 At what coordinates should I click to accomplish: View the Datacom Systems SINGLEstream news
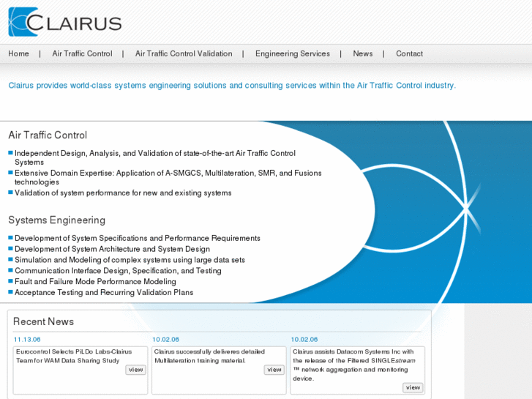[413, 387]
